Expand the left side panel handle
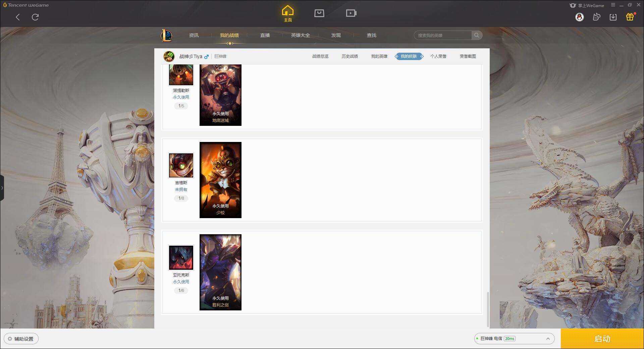The width and height of the screenshot is (644, 349). 2,188
